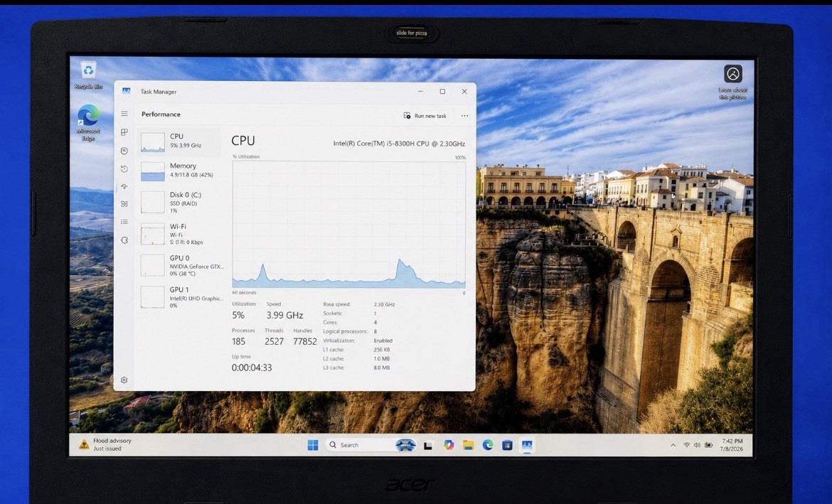Open the black-and-white taskbar app icon next to search

[427, 445]
